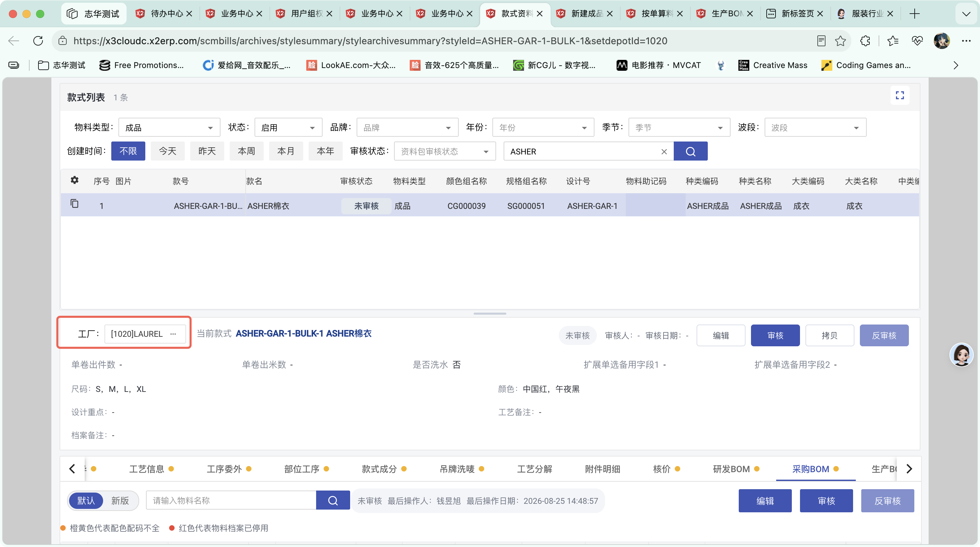Screen dimensions: 980x547
Task: Expand the 年份 dropdown
Action: [543, 128]
